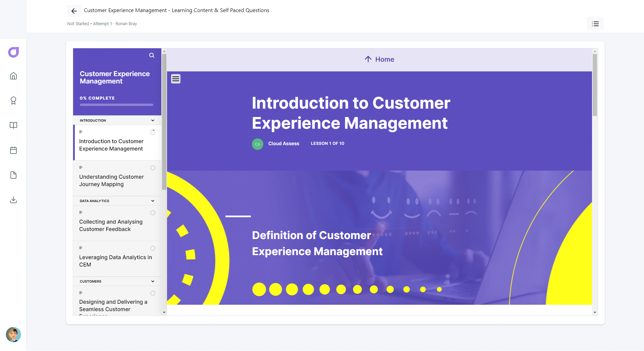Open lesson Understanding Customer Journey Mapping
Image resolution: width=644 pixels, height=351 pixels.
(117, 178)
